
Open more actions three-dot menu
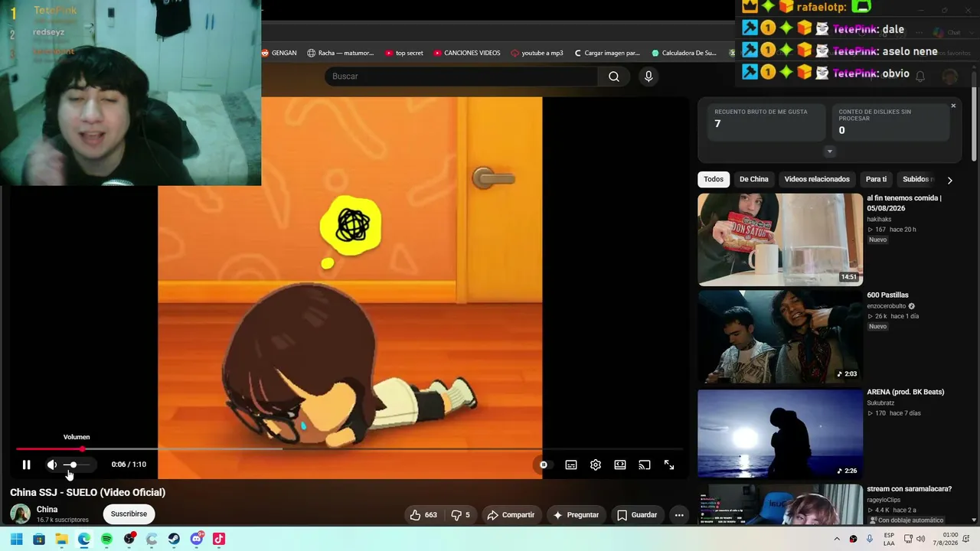click(679, 515)
